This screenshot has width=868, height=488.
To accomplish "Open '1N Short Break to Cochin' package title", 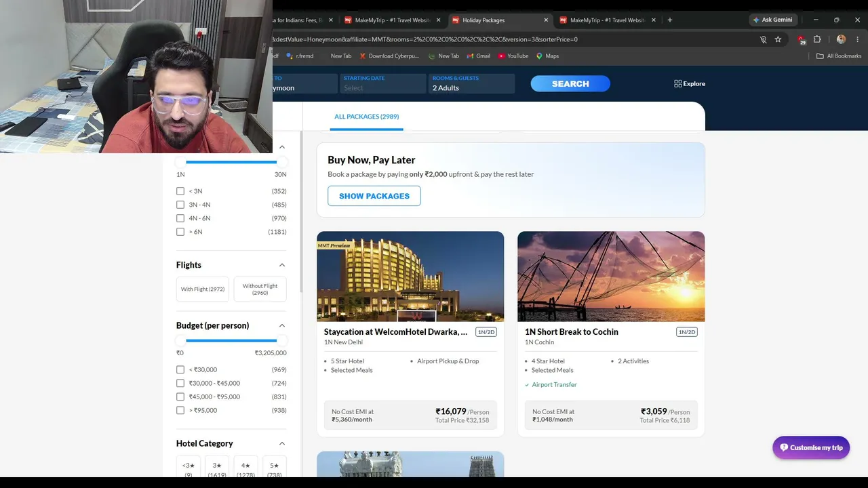I will pyautogui.click(x=572, y=332).
